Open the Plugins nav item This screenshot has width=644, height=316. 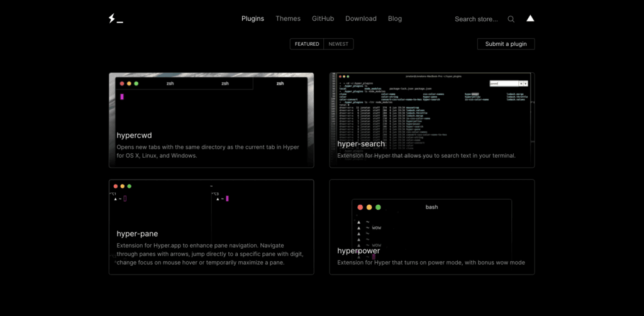[253, 18]
